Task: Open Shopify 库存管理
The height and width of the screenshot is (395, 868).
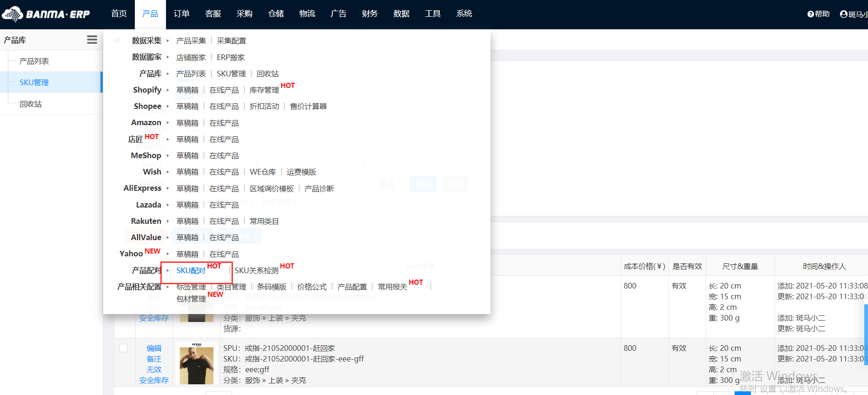Action: [x=265, y=90]
